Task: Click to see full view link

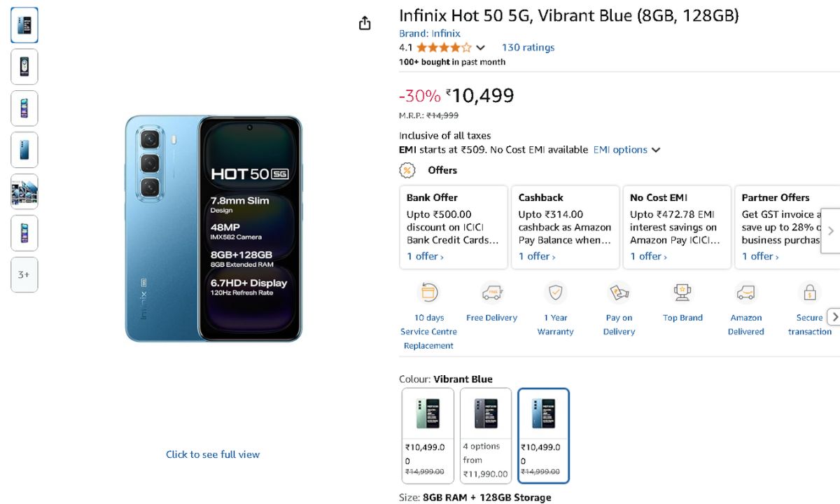Action: [213, 454]
